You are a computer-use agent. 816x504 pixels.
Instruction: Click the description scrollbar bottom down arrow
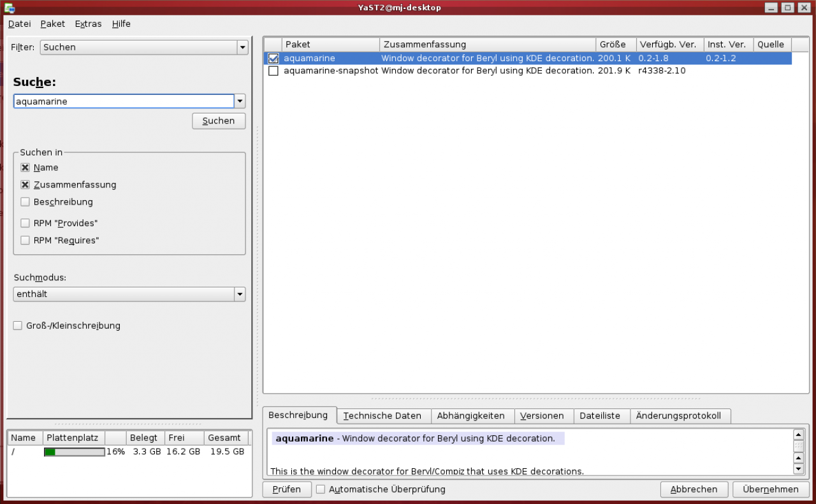798,469
